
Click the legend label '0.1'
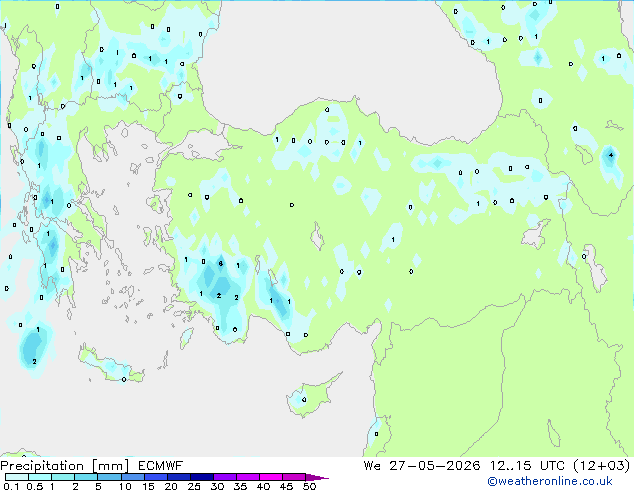pos(11,486)
